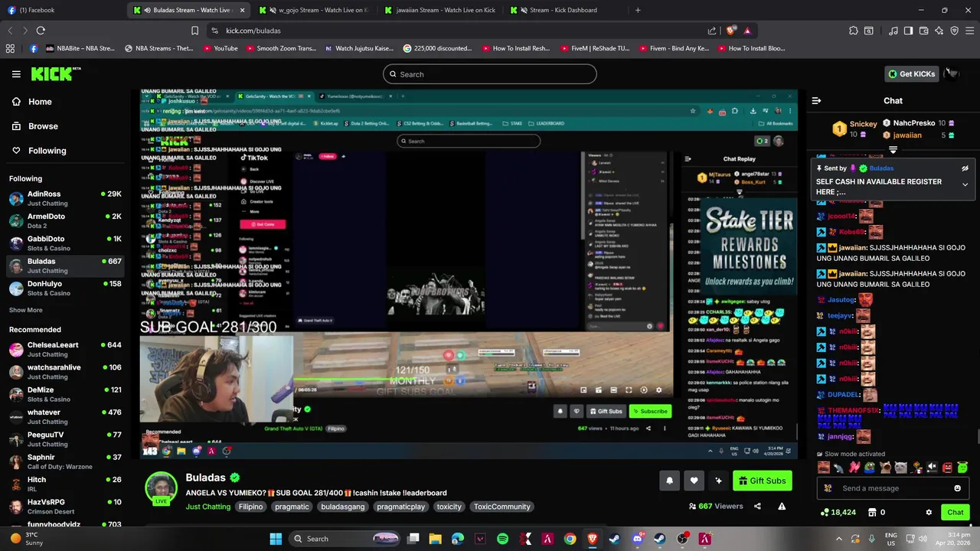Open DonHulyo channel in sidebar
Viewport: 980px width, 551px height.
[65, 288]
